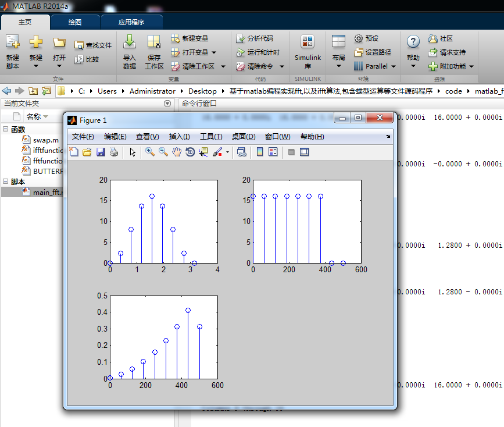Insert legend from Figure toolbar
The image size is (504, 427).
[273, 152]
